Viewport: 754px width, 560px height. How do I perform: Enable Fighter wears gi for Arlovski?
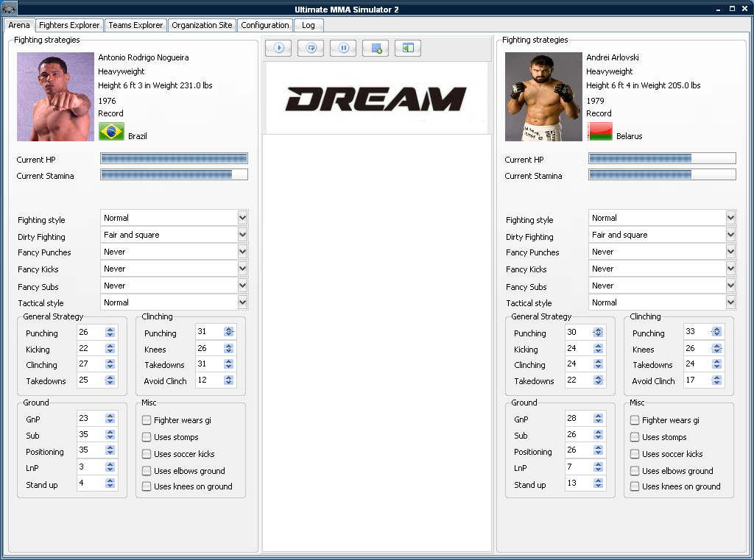635,420
